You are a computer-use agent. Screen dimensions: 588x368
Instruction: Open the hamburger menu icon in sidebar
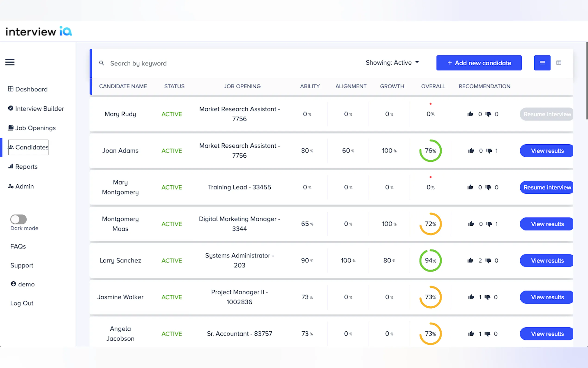[x=10, y=62]
